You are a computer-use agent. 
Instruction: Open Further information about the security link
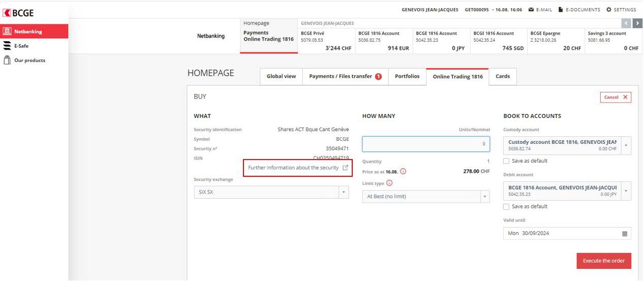293,168
